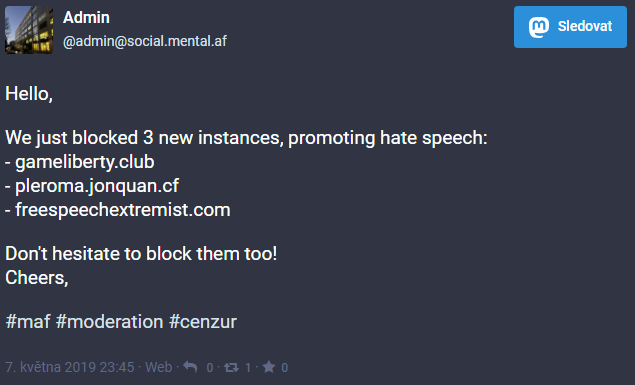Click the 'We just blocked 3 new instances' text

143,138
